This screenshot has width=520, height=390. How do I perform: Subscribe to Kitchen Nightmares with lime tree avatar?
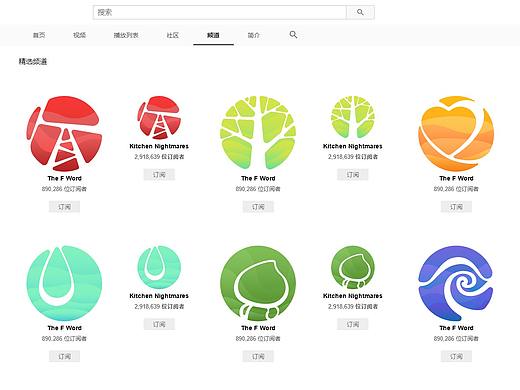pos(353,174)
